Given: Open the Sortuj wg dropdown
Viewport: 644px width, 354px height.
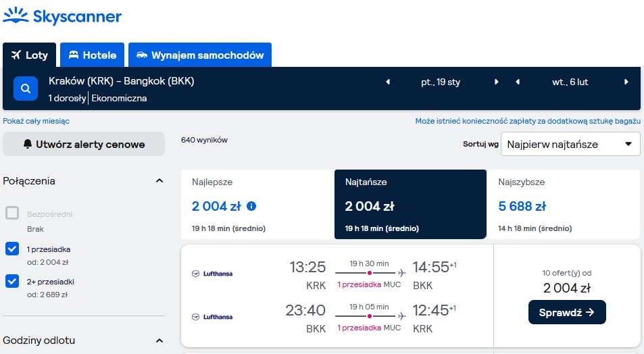Looking at the screenshot, I should pyautogui.click(x=570, y=144).
